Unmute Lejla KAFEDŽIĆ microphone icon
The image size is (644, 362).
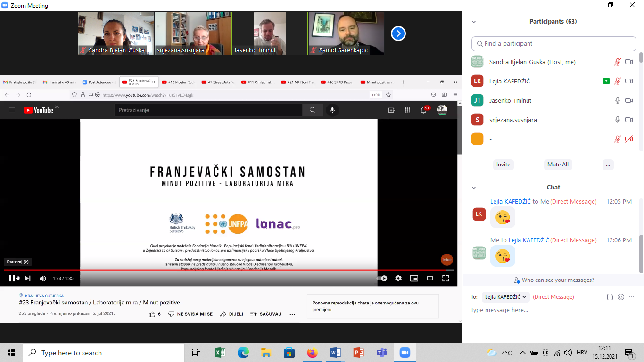(x=618, y=81)
